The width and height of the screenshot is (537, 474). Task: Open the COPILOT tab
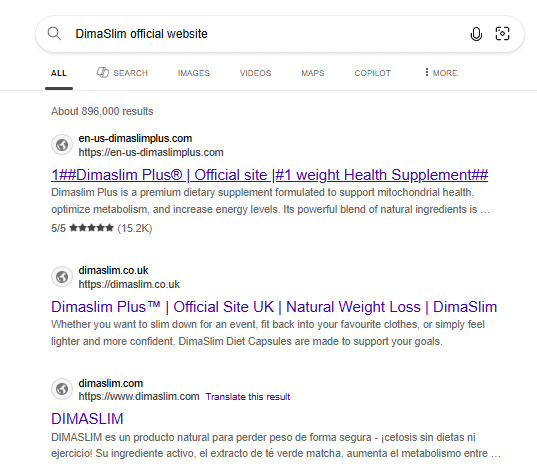372,73
